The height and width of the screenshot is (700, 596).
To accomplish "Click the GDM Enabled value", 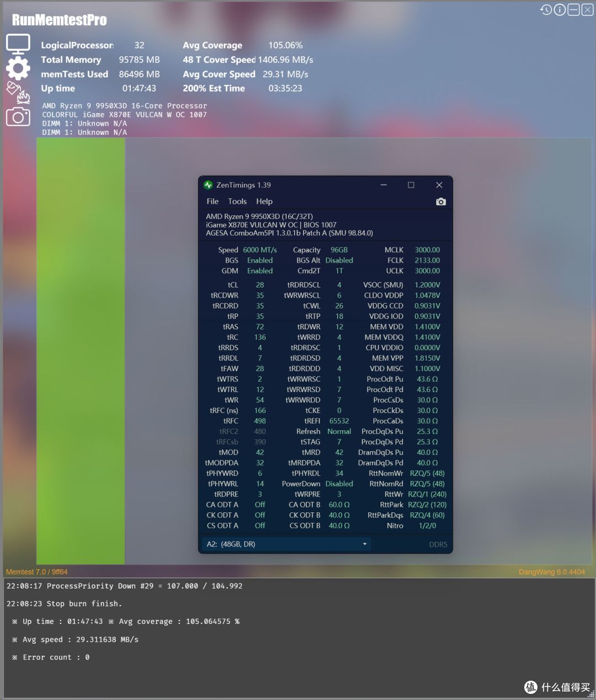I will [260, 271].
